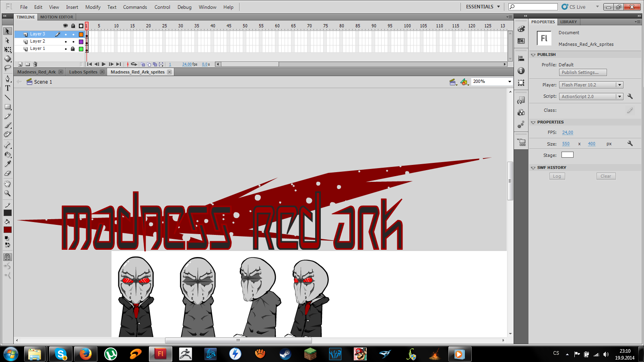
Task: Open the Transform panel icon
Action: click(521, 82)
